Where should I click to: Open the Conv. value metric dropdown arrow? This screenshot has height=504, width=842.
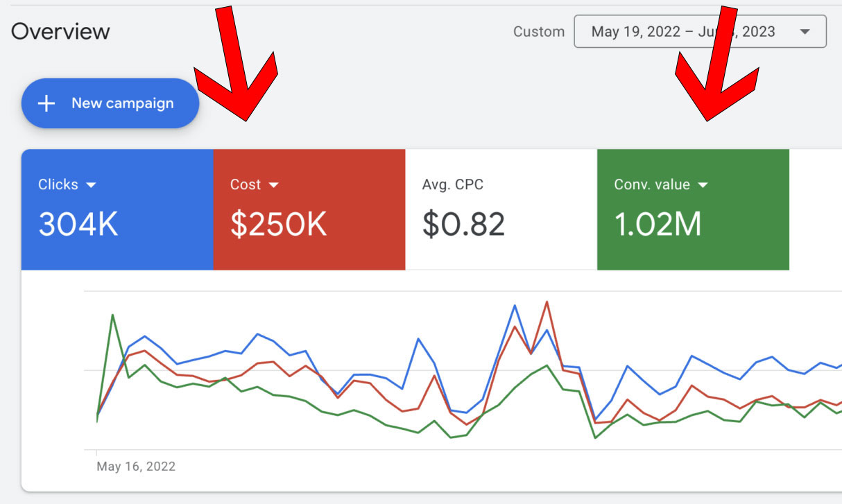click(702, 185)
